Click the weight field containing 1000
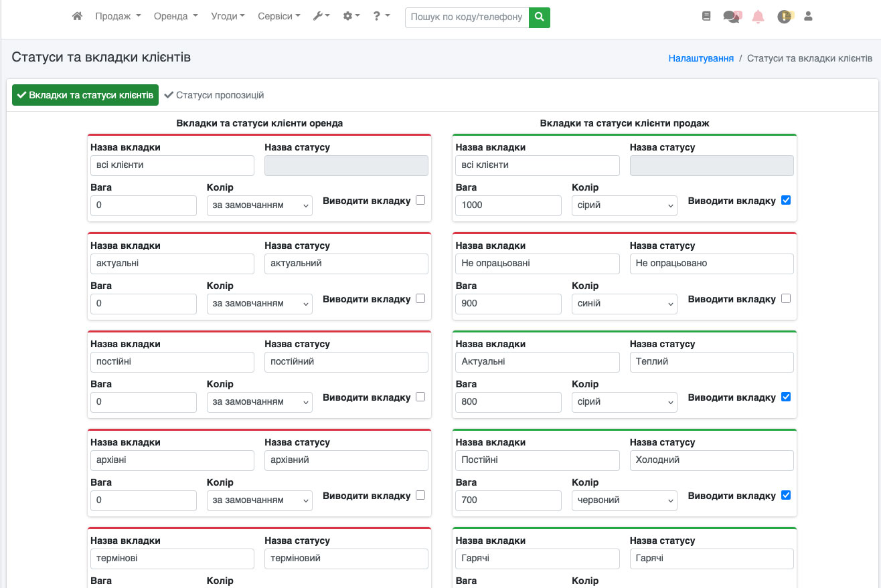This screenshot has height=588, width=881. tap(508, 205)
